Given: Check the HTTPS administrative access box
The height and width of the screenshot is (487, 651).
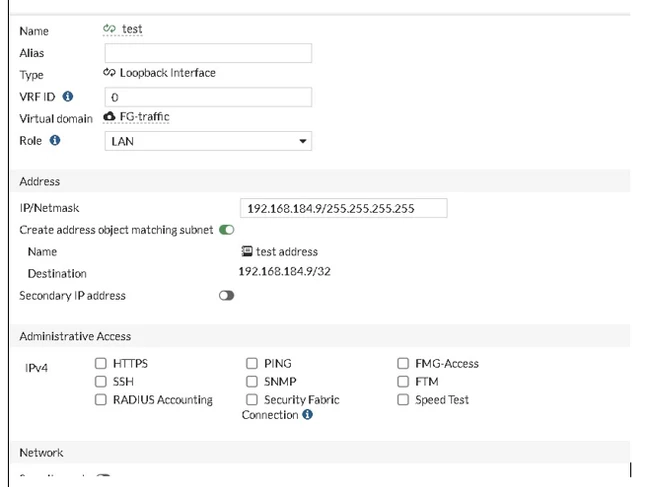Looking at the screenshot, I should click(100, 363).
